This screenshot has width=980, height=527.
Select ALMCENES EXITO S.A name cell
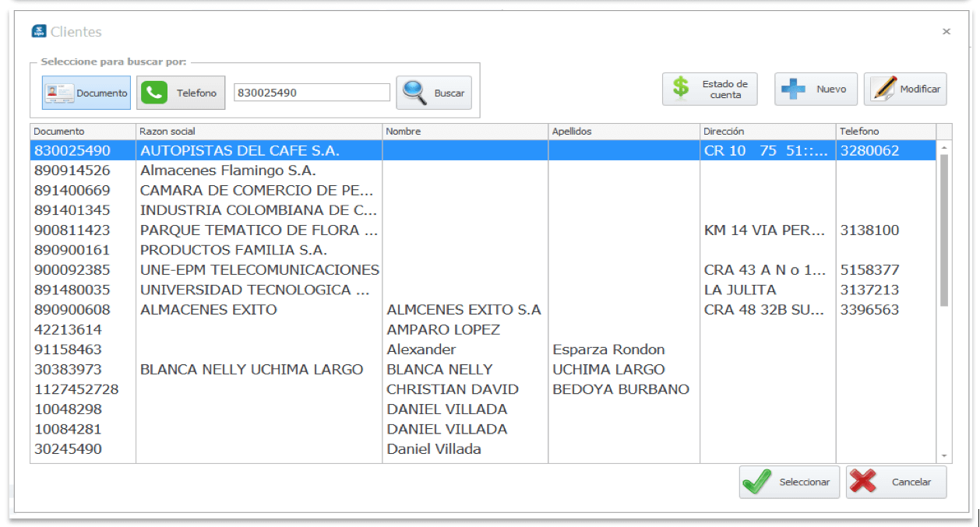click(x=464, y=310)
